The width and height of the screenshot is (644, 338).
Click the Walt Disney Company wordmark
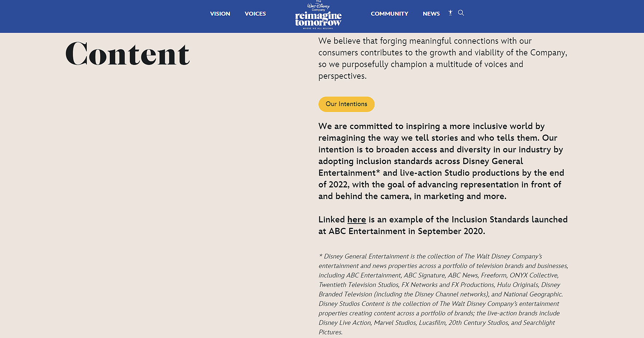(x=318, y=6)
